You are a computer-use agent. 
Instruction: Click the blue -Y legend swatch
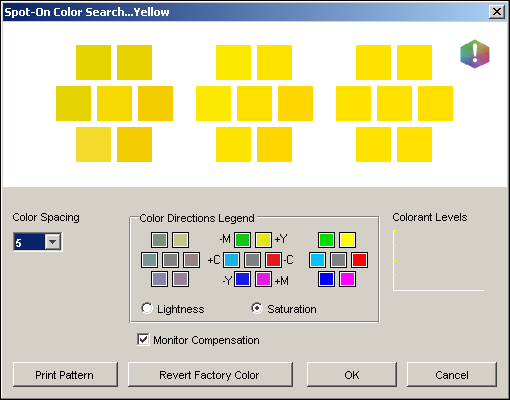click(x=242, y=279)
